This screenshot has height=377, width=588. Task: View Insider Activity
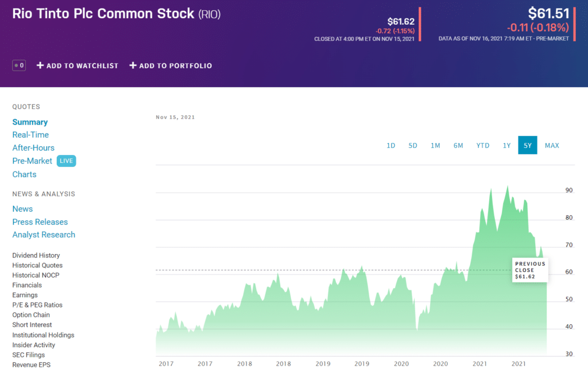pos(34,345)
